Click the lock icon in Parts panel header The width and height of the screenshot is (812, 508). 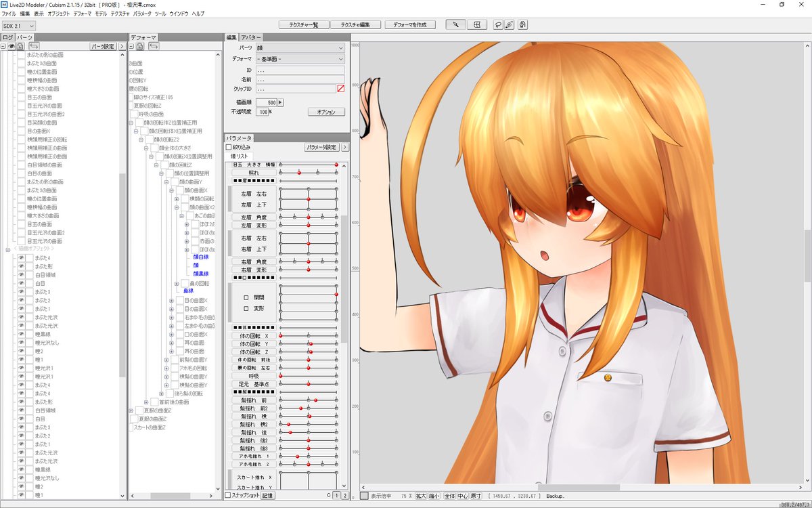point(20,47)
